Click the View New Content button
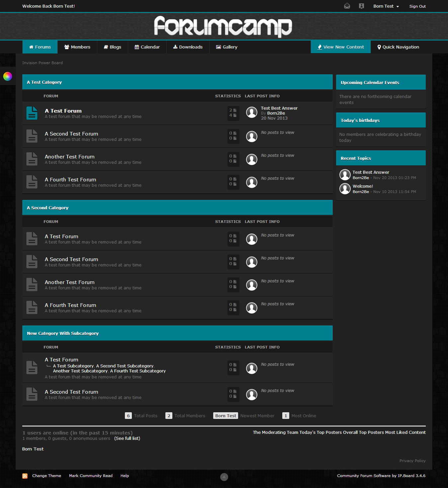 point(340,47)
